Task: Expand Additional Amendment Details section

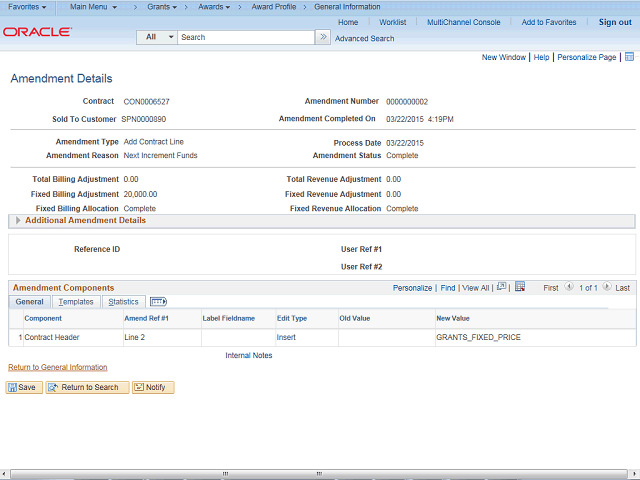Action: pos(18,220)
